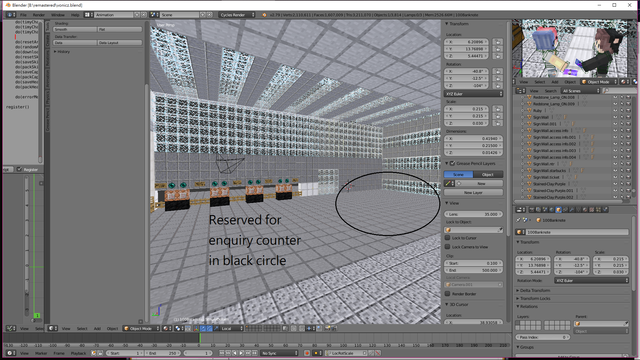The width and height of the screenshot is (640, 360).
Task: Open the viewport shading selector in 3D header
Action: (167, 328)
